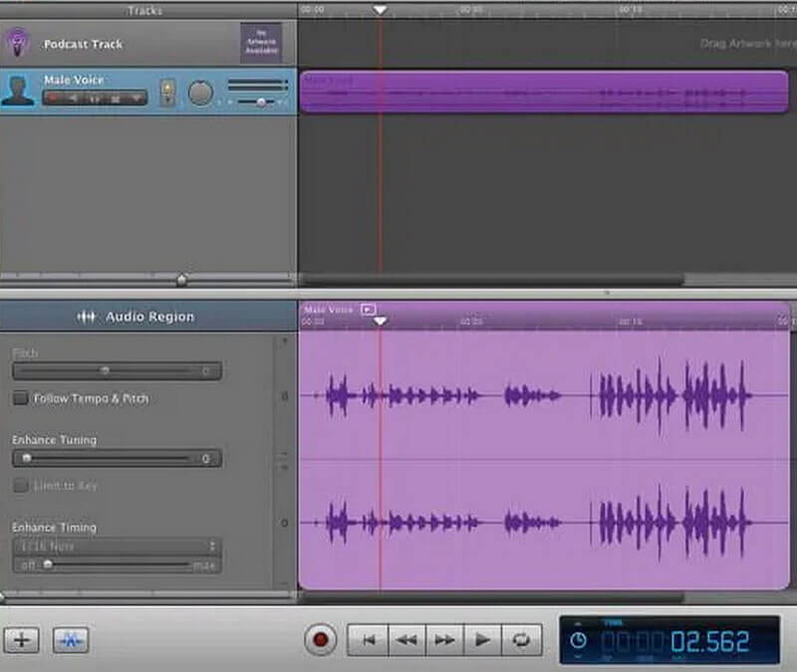
Task: Click the time readout showing 02.562
Action: pos(710,641)
